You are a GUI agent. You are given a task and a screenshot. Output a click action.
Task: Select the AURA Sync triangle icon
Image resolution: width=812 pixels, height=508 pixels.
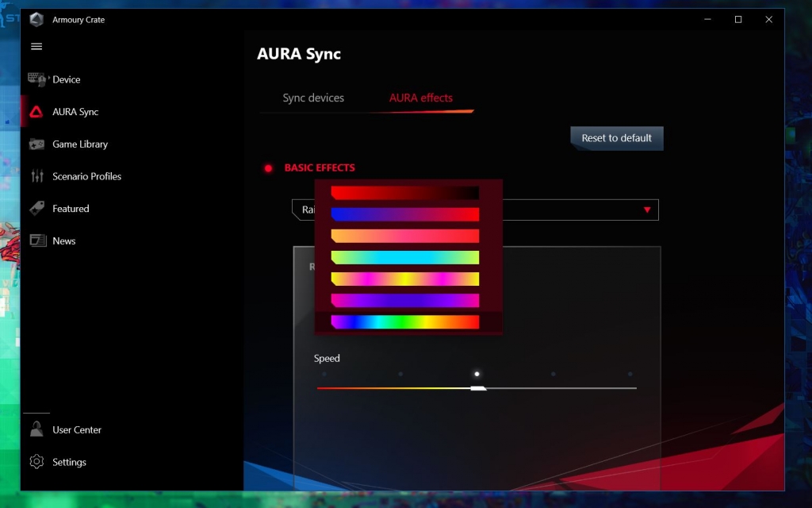coord(36,112)
